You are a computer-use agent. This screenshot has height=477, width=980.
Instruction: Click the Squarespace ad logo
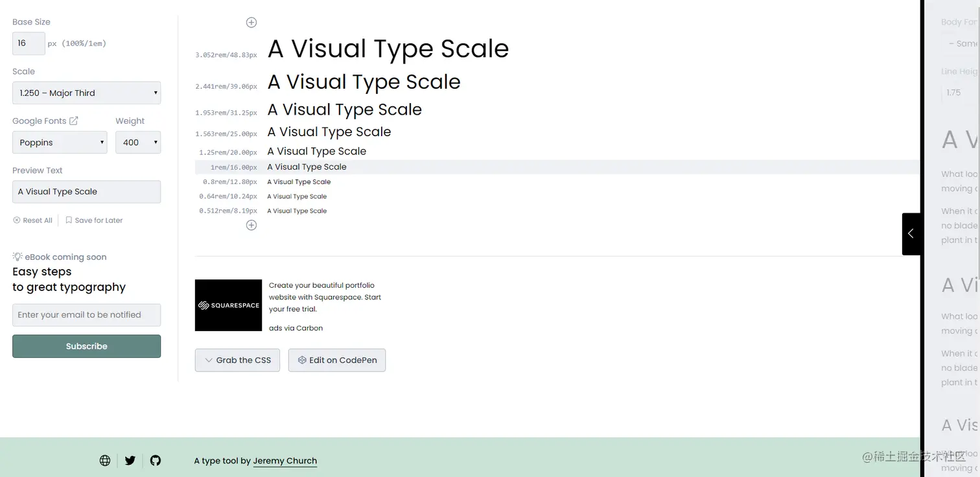[x=228, y=305]
